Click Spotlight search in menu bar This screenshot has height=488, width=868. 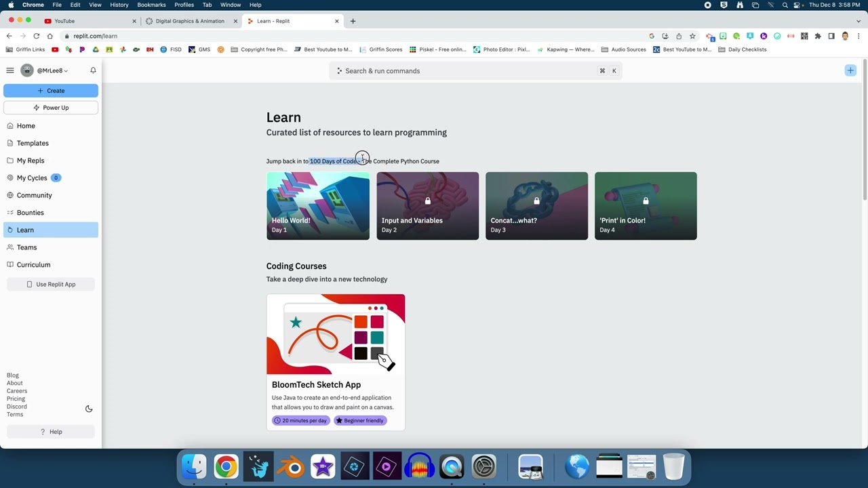[785, 5]
